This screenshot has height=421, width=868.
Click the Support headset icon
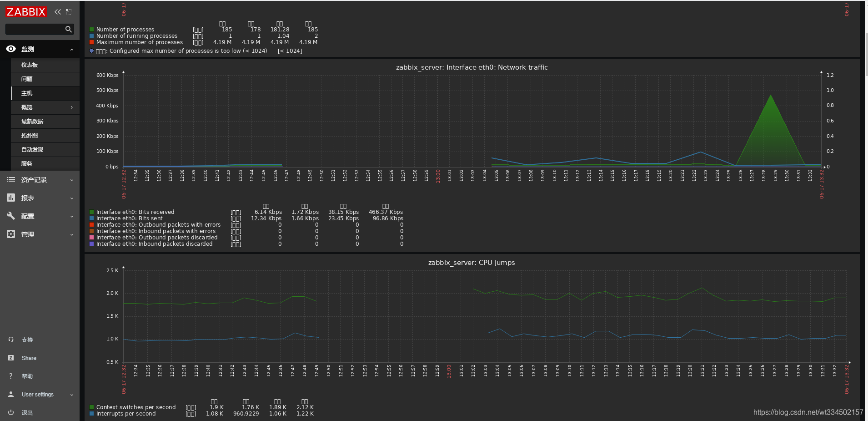(11, 340)
